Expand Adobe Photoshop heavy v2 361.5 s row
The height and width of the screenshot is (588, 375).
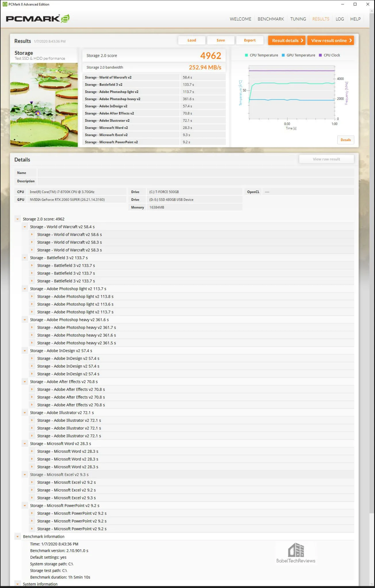[x=32, y=343]
